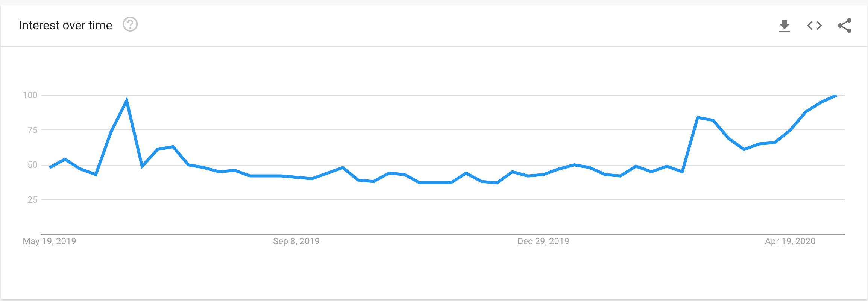Click the line's starting point at far left
Image resolution: width=868 pixels, height=301 pixels.
point(50,167)
